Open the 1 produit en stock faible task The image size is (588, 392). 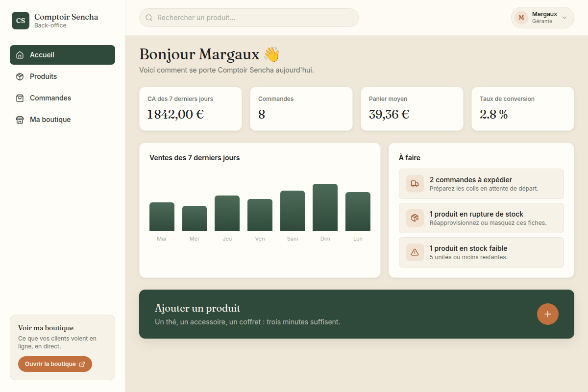(481, 252)
